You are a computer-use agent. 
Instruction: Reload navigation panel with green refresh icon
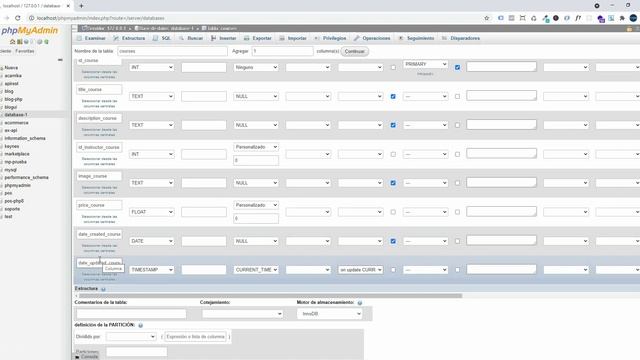click(x=47, y=42)
